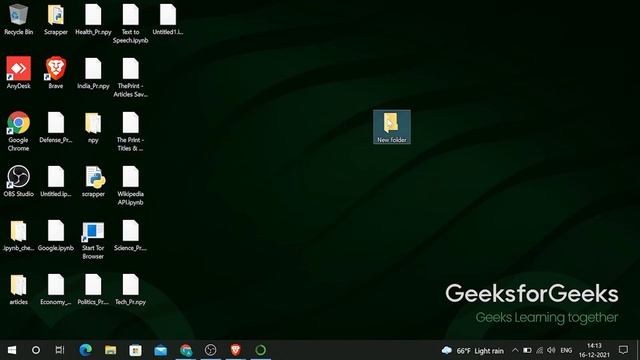Select the AnyDesk shortcut icon

point(18,73)
